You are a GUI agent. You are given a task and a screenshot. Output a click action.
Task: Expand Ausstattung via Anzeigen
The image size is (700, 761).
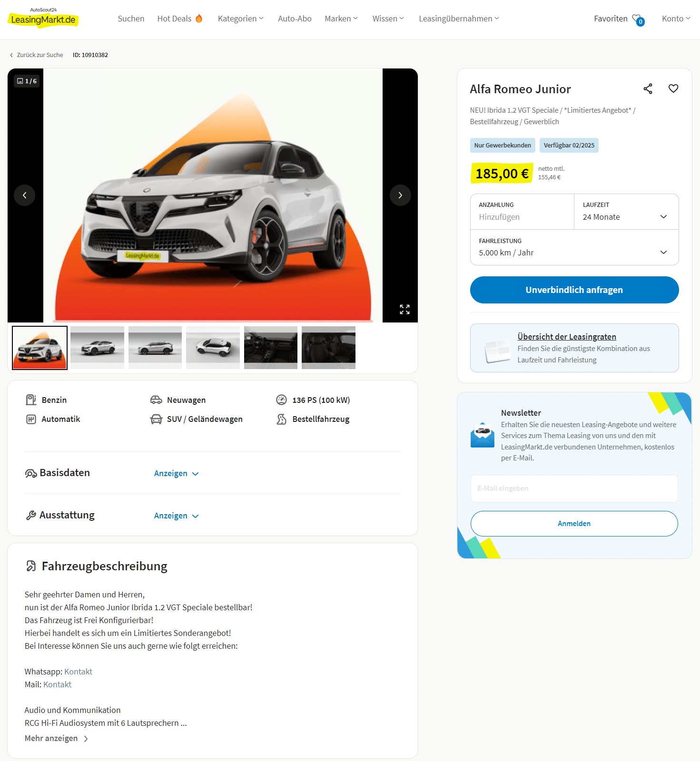(177, 516)
